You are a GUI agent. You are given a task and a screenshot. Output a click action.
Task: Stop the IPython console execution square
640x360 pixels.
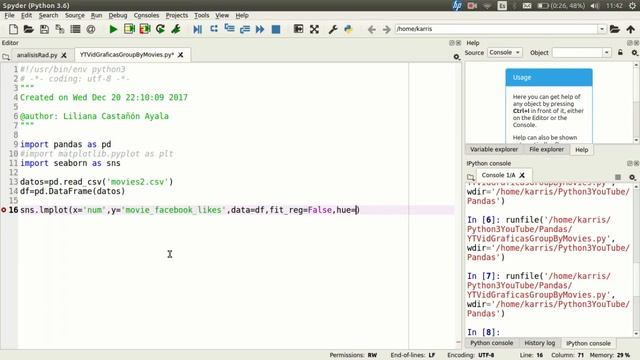point(618,177)
